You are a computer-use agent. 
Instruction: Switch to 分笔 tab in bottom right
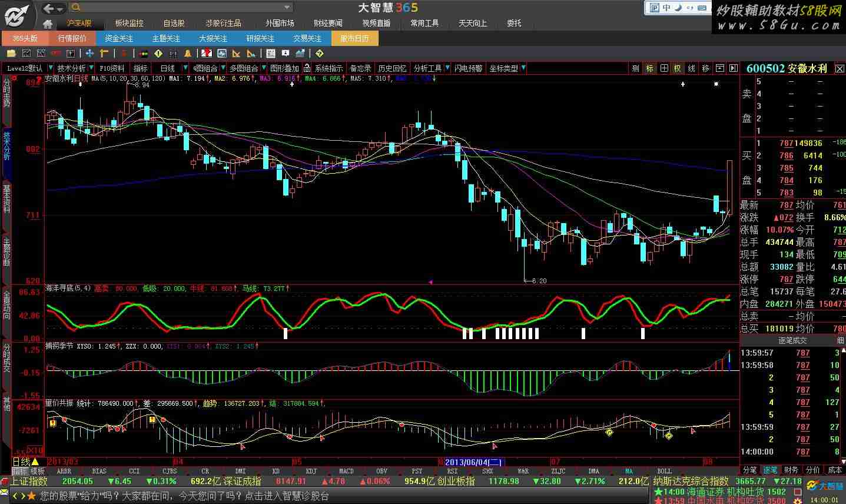tap(749, 470)
